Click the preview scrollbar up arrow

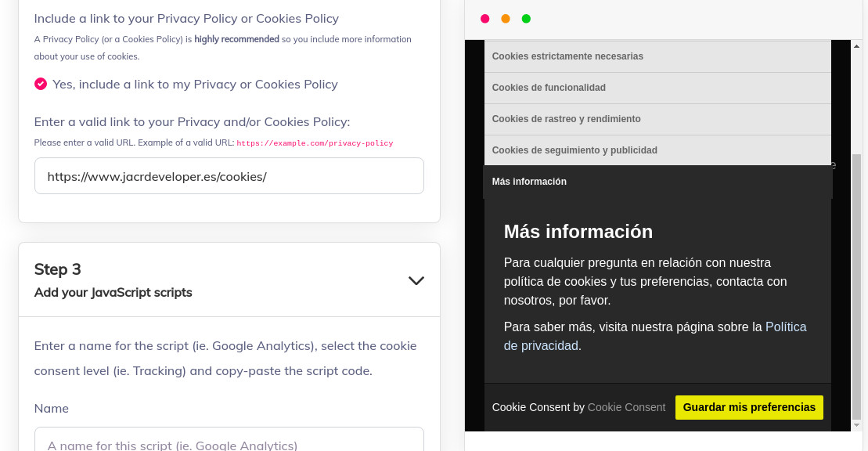[856, 46]
